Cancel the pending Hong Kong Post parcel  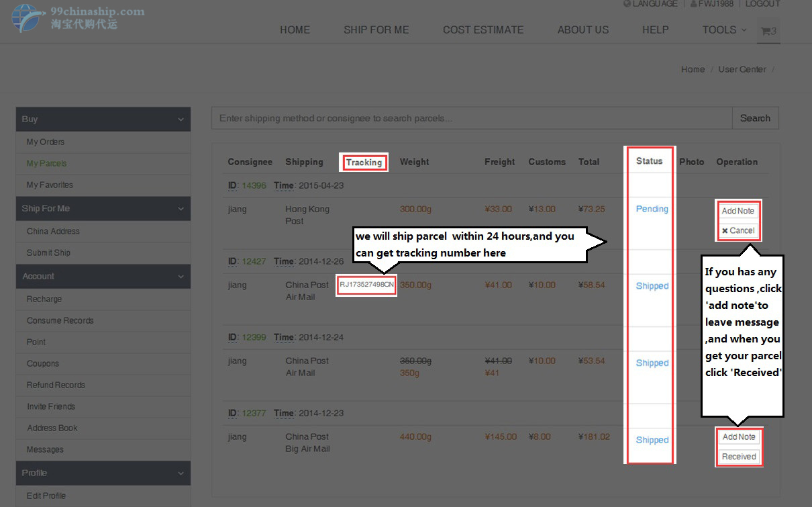pos(738,230)
